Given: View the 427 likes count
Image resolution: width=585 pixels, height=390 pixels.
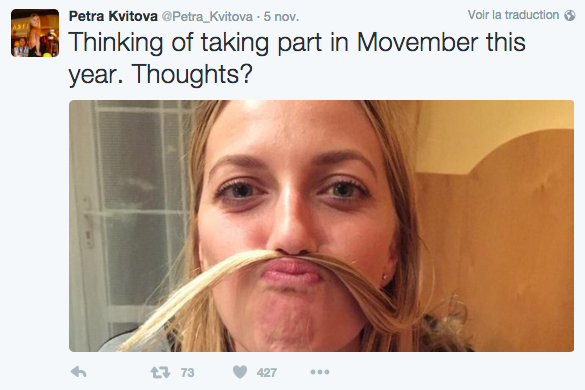Looking at the screenshot, I should 266,372.
